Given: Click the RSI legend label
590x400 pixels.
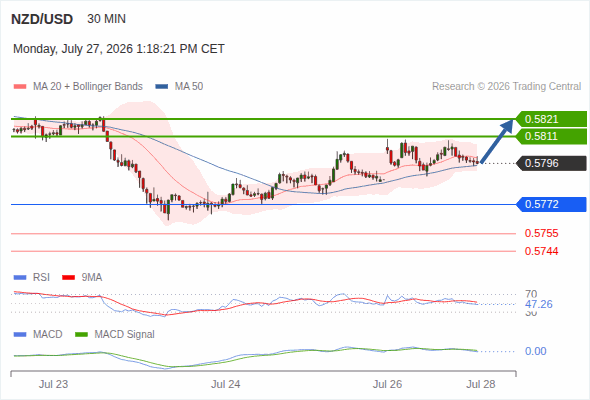Looking at the screenshot, I should point(41,278).
